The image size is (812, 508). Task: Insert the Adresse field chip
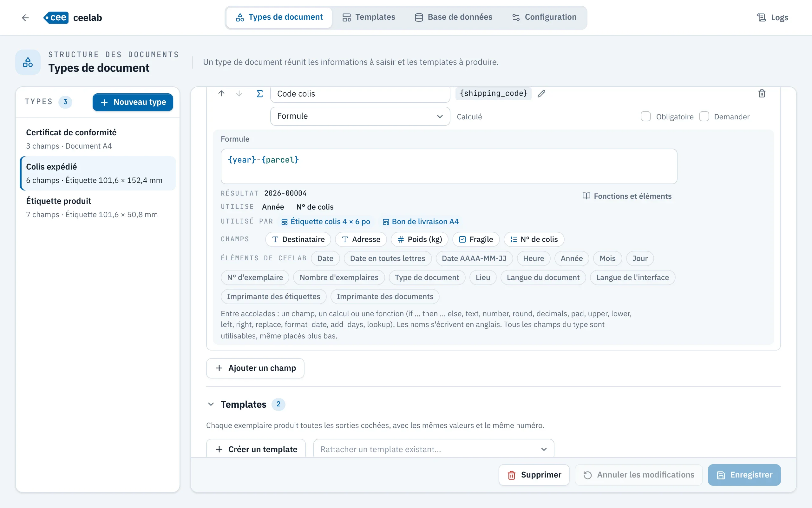361,239
